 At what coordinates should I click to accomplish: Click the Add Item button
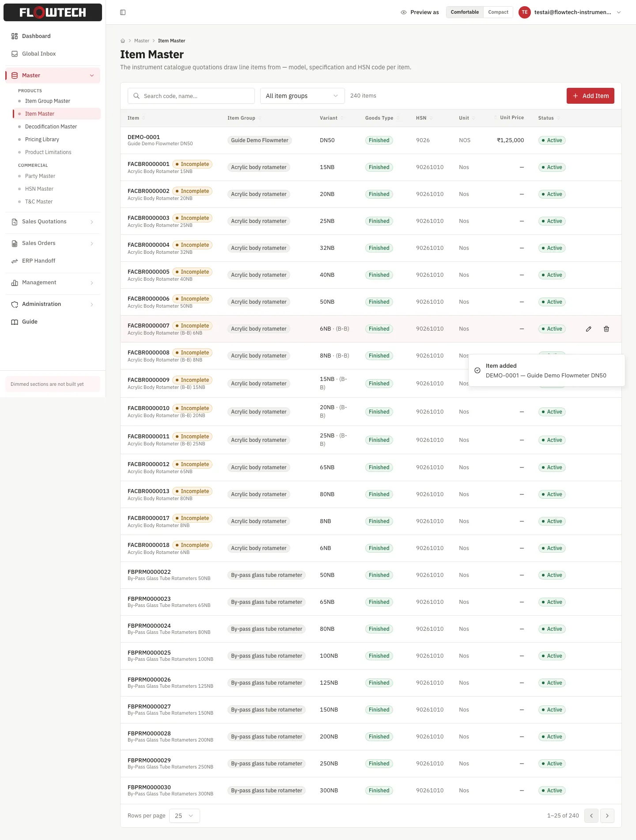pos(590,96)
